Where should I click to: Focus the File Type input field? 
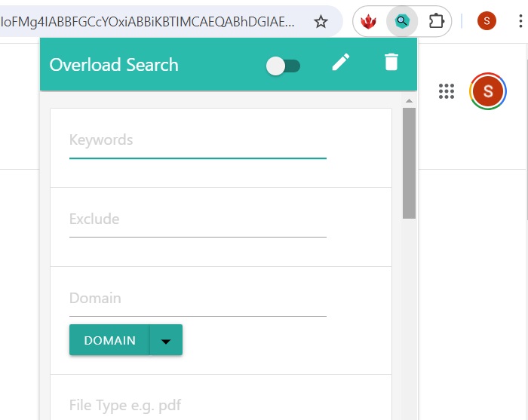pos(198,406)
